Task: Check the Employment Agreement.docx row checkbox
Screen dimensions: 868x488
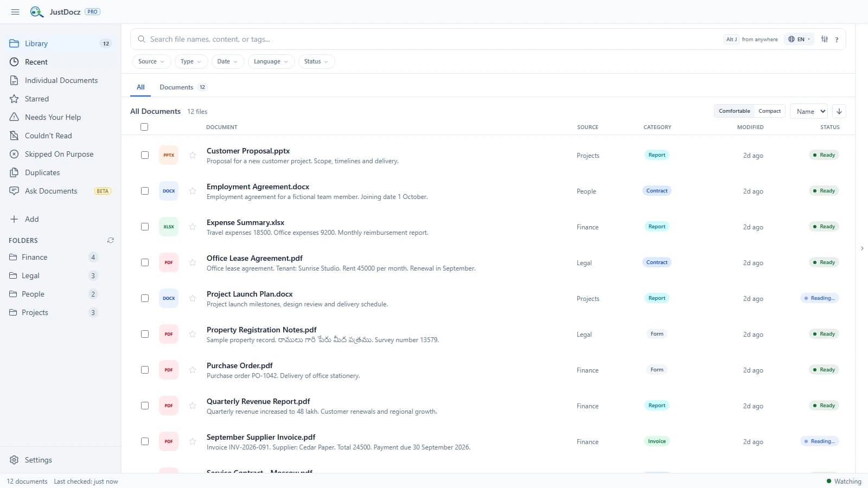Action: click(x=145, y=191)
